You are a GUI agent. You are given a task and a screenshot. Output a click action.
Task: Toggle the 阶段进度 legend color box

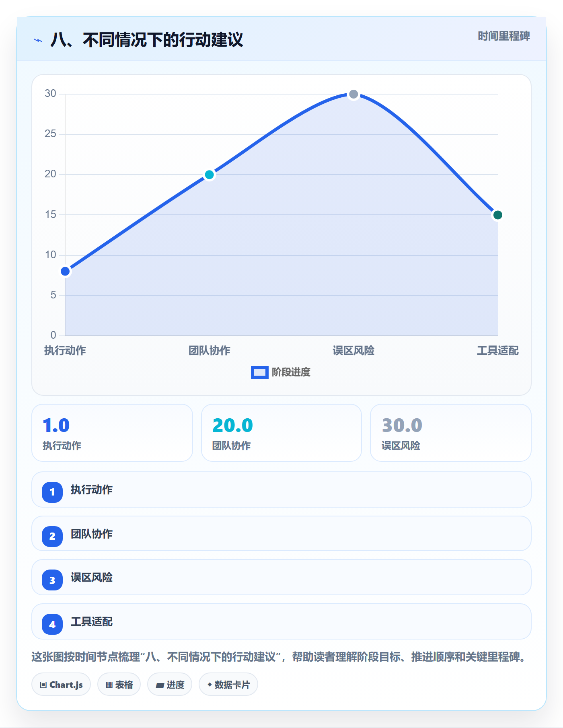point(259,372)
